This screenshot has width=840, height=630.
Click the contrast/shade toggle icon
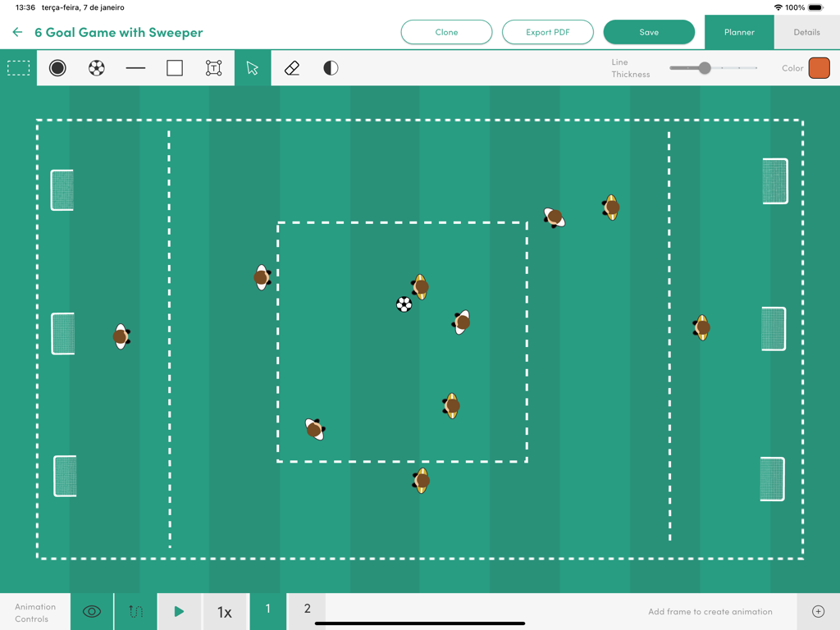coord(330,68)
